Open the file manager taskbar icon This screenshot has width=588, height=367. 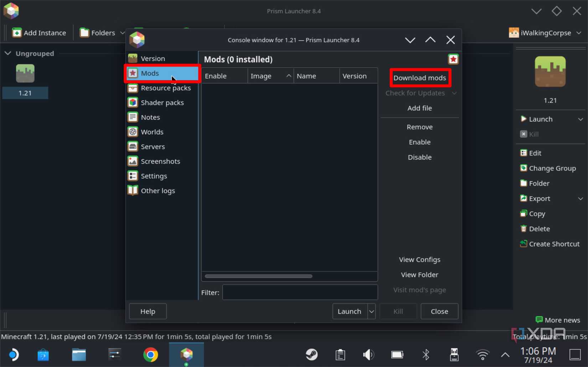[x=79, y=355]
